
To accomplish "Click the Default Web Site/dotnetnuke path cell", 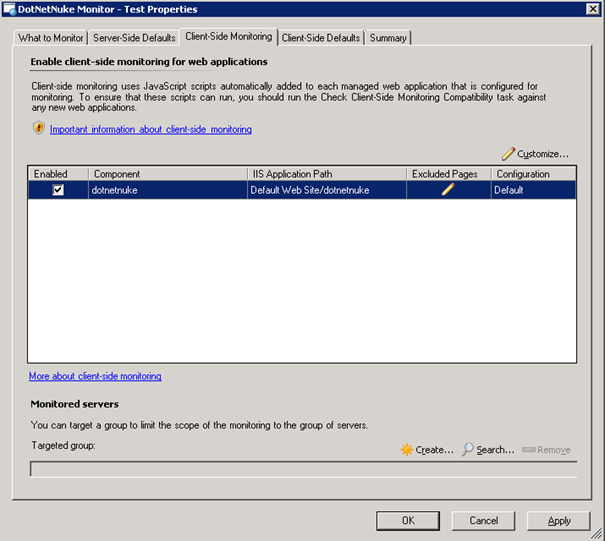I will pyautogui.click(x=327, y=190).
